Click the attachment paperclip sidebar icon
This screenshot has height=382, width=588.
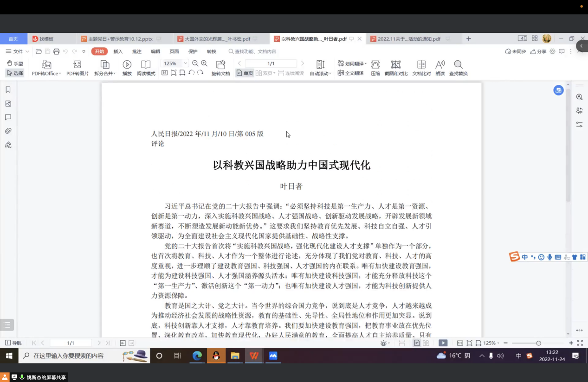tap(8, 131)
